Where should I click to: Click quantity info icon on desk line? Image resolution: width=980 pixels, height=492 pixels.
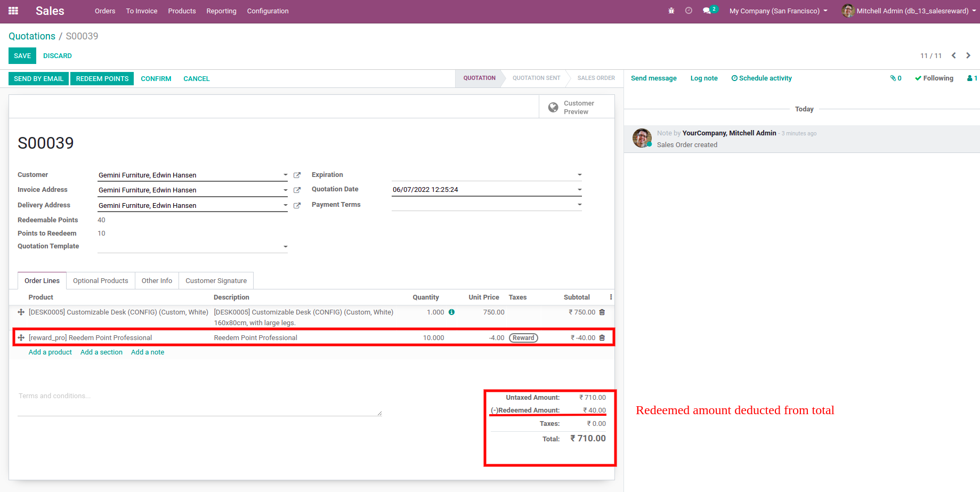pyautogui.click(x=451, y=312)
